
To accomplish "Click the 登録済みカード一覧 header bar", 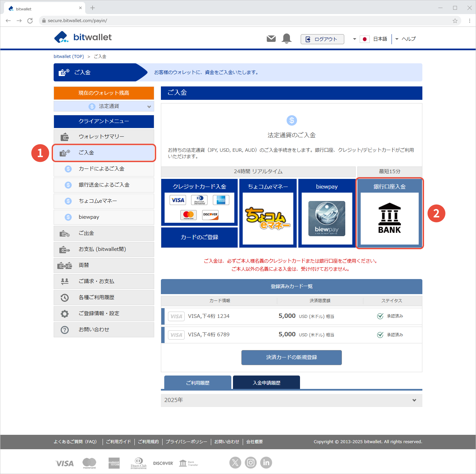I will point(292,286).
